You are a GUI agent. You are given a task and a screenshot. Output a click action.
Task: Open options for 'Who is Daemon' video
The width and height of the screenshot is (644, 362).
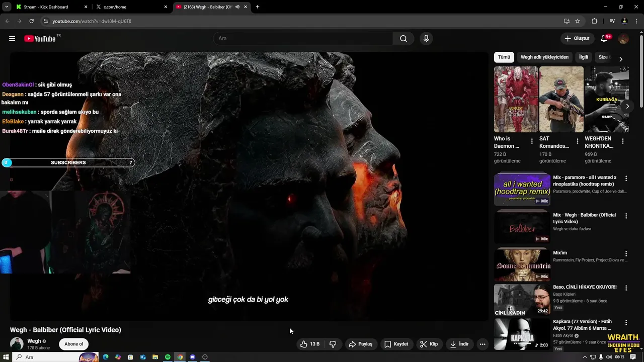532,141
